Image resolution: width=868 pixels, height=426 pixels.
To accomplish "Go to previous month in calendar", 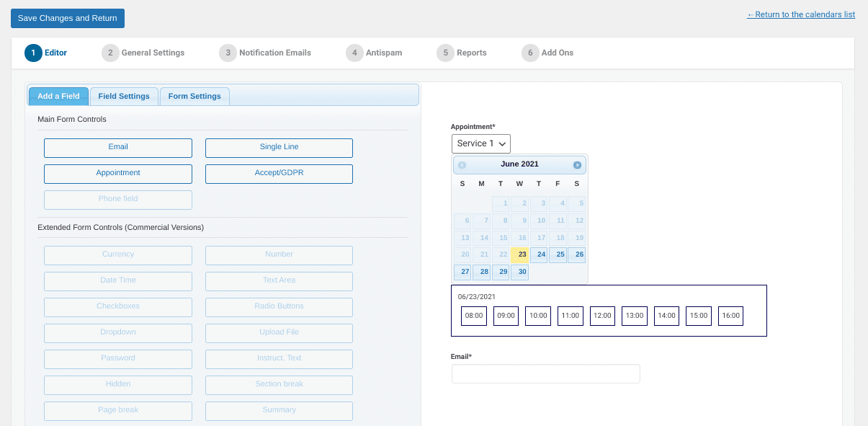I will pyautogui.click(x=462, y=165).
